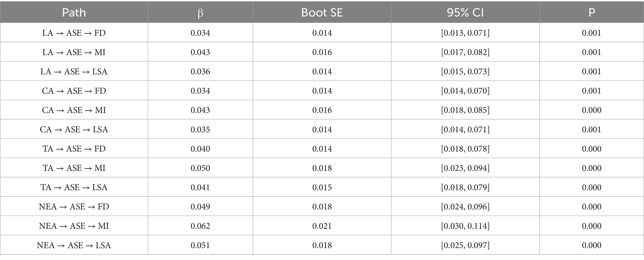This screenshot has height=260, width=644.
Task: Select the P column header
Action: (591, 12)
